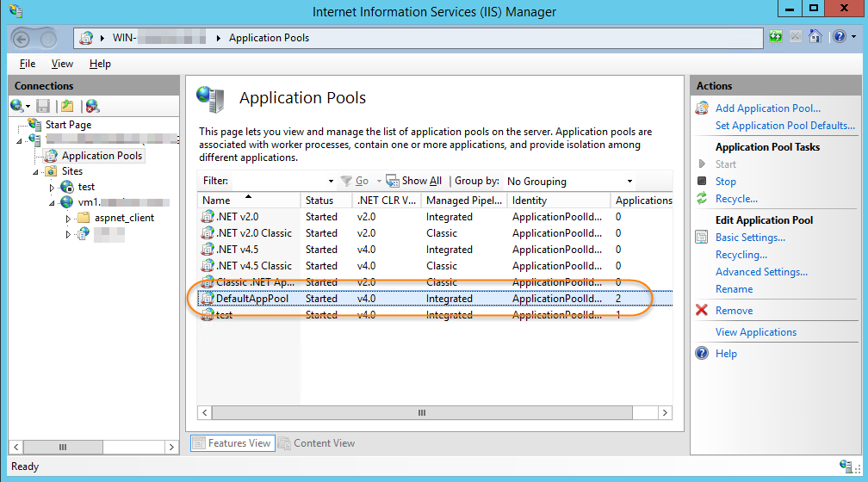This screenshot has width=868, height=482.
Task: Open Advanced Settings link
Action: coord(761,272)
